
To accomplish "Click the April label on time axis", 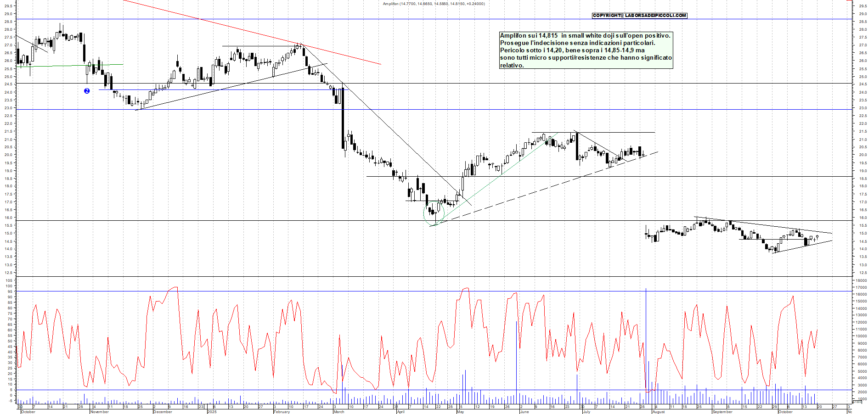I will 400,412.
